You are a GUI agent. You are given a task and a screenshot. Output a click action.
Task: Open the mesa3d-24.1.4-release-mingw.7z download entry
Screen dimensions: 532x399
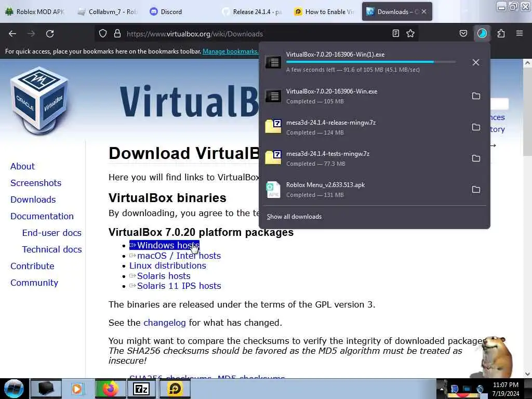coord(363,127)
